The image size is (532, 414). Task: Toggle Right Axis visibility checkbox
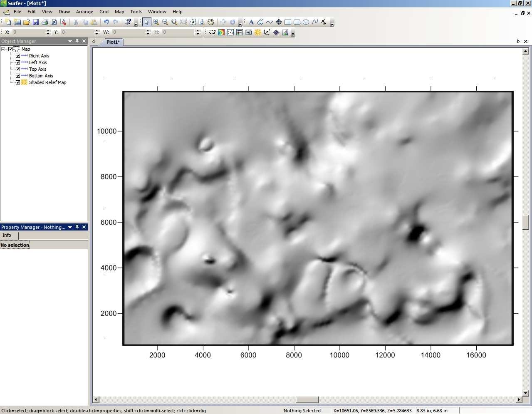18,56
